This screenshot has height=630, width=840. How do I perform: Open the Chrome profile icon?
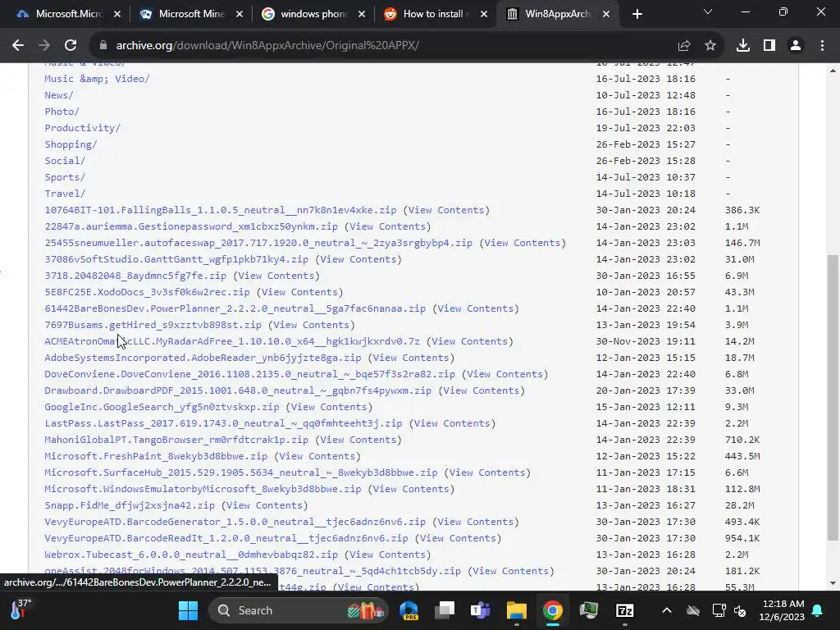[796, 46]
